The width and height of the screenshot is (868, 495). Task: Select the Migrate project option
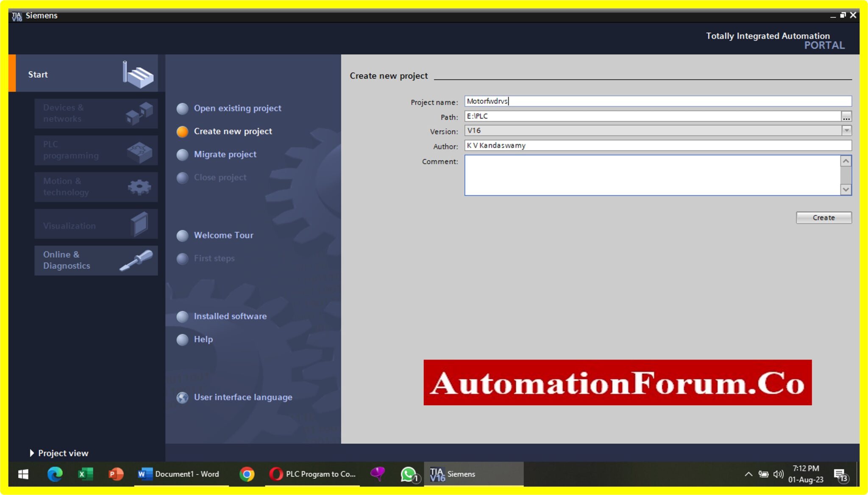(x=225, y=154)
